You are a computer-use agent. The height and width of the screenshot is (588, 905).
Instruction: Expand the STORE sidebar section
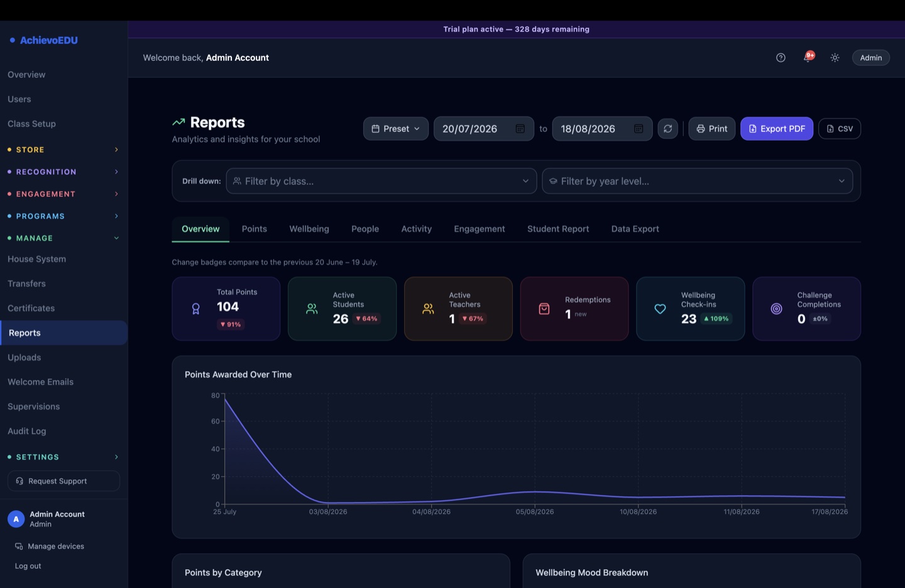click(x=63, y=150)
